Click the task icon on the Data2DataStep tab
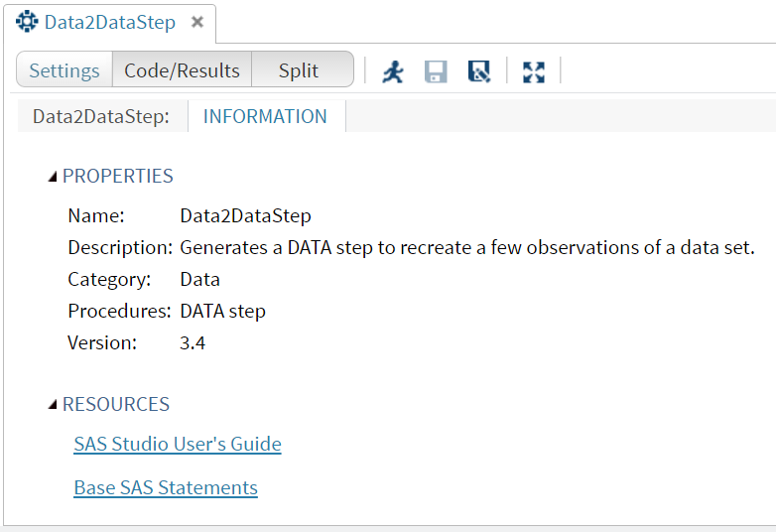776x532 pixels. click(x=27, y=22)
